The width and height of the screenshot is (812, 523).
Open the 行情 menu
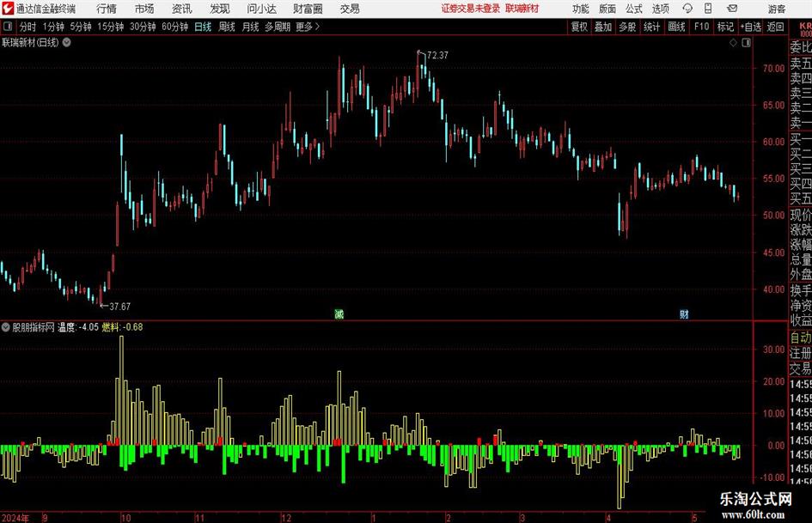[x=107, y=9]
